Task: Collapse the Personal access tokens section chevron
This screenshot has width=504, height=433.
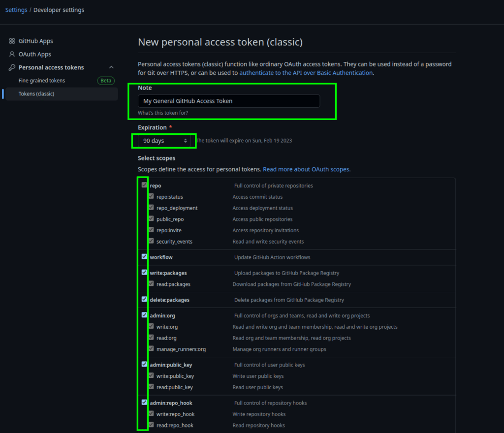Action: tap(111, 67)
